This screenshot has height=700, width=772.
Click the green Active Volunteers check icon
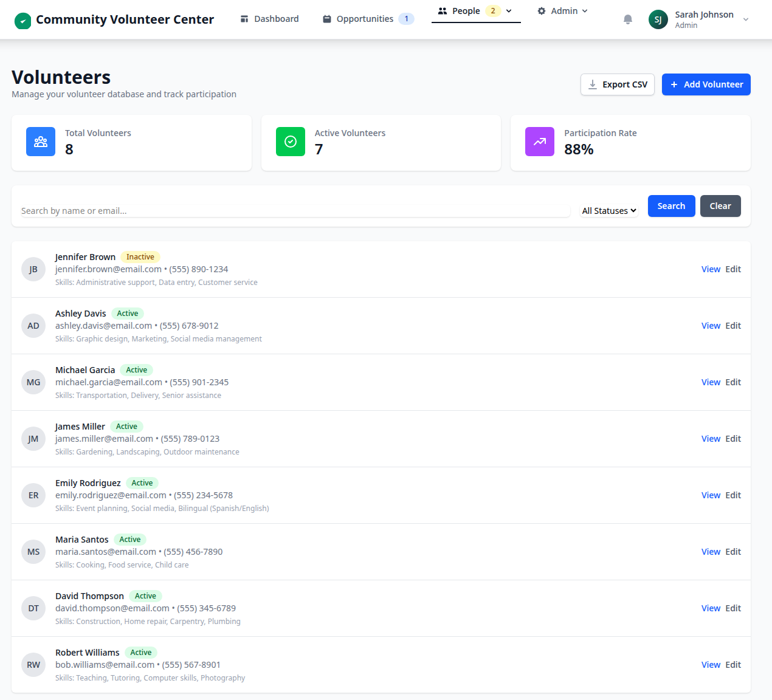tap(290, 142)
